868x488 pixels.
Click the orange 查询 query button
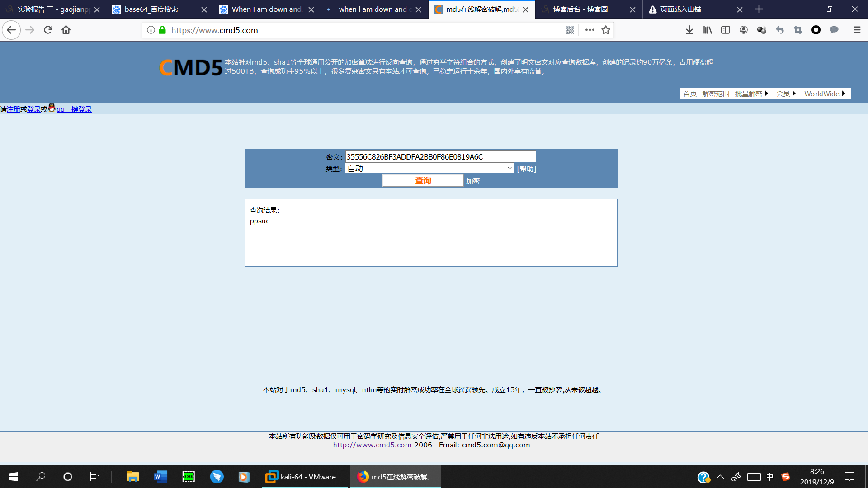423,180
